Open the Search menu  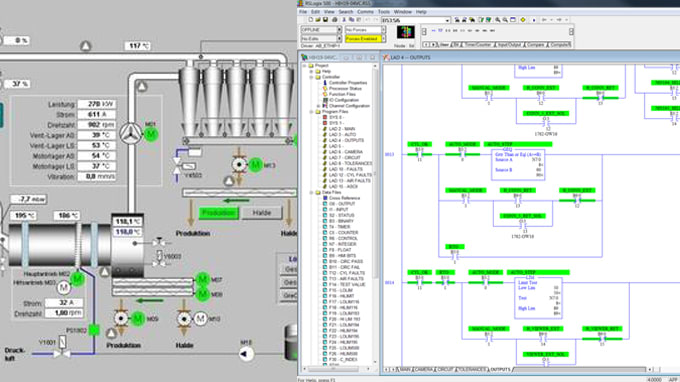(346, 12)
